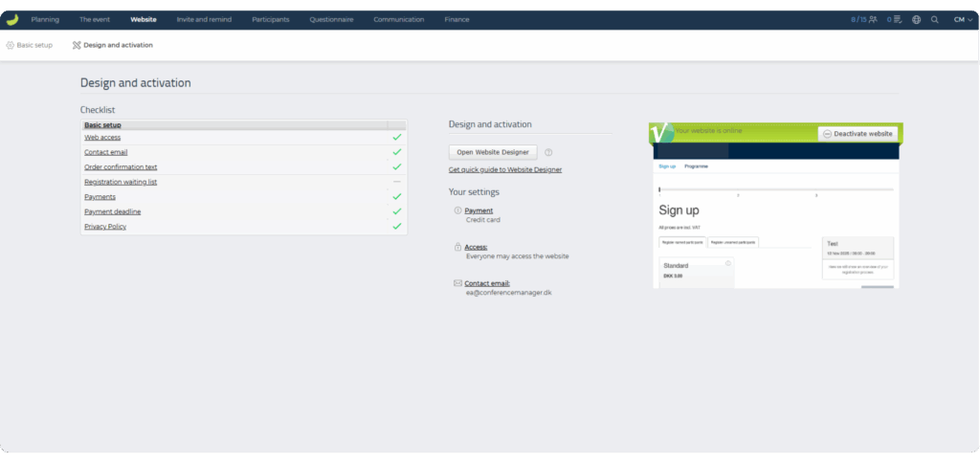The image size is (980, 463).
Task: Open Get quick guide to Website Designer link
Action: point(504,169)
